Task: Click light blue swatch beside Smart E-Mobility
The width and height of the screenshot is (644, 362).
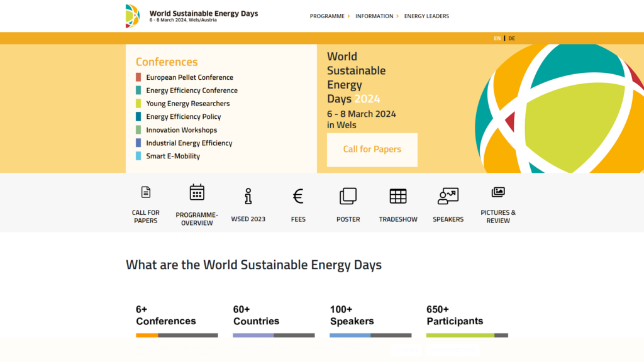Action: (138, 156)
